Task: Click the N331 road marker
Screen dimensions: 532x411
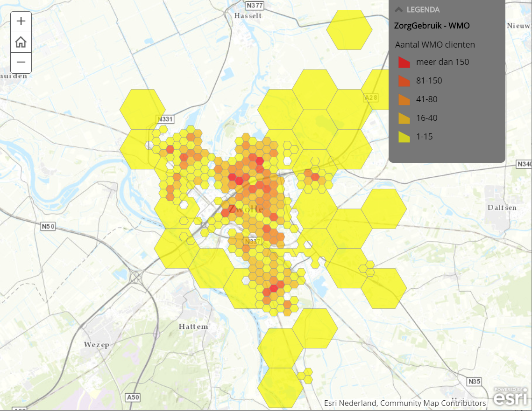Action: pyautogui.click(x=165, y=119)
